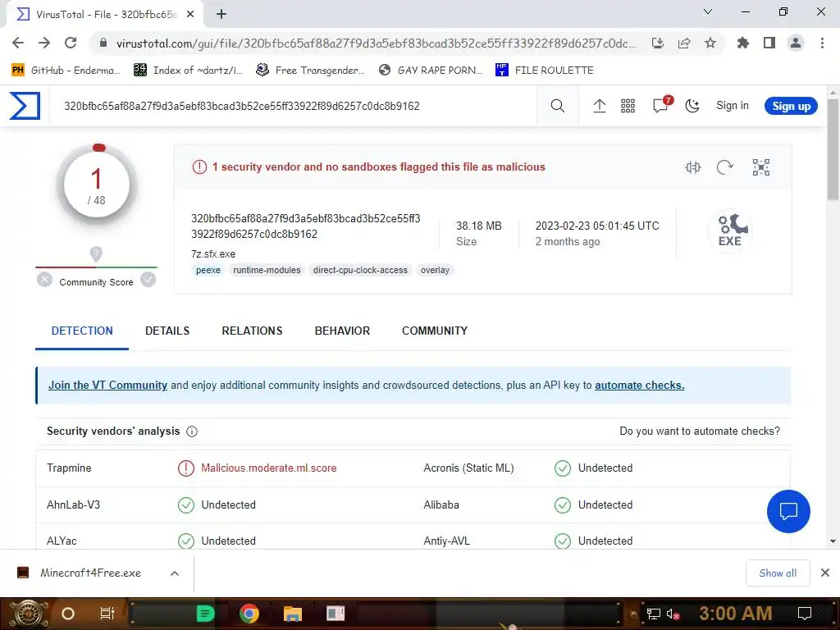
Task: Click the Security vendors' analysis info icon
Action: [192, 431]
